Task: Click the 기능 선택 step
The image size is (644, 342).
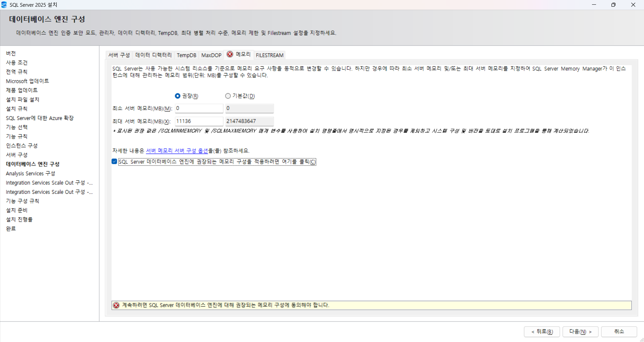Action: pyautogui.click(x=17, y=127)
